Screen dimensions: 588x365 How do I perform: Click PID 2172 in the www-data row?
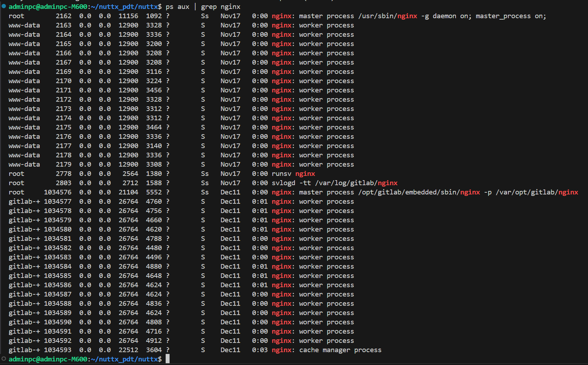64,100
